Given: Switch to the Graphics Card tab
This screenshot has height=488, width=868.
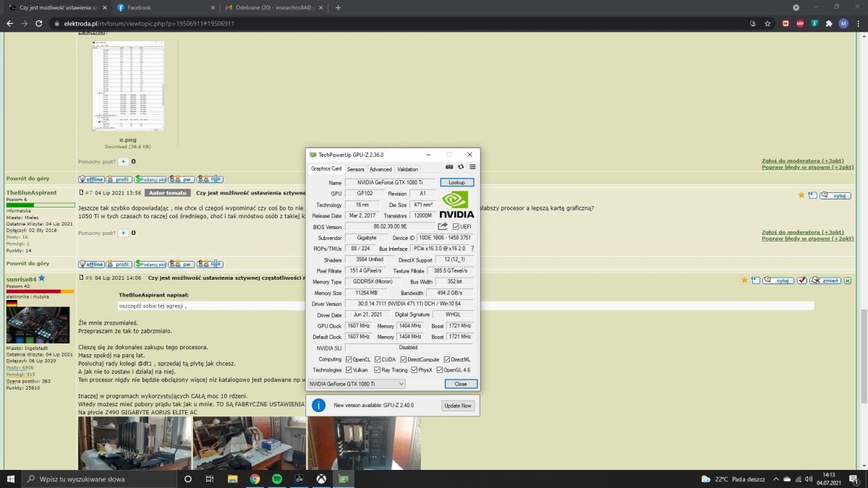Looking at the screenshot, I should pos(326,168).
